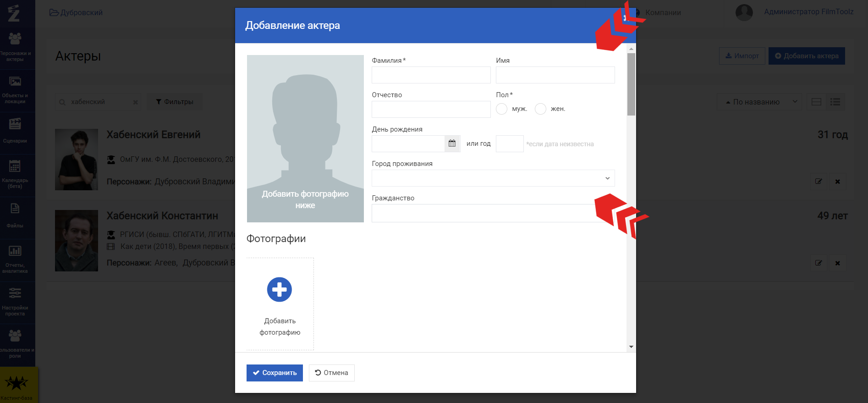
Task: Select жен. gender radio button
Action: point(540,109)
